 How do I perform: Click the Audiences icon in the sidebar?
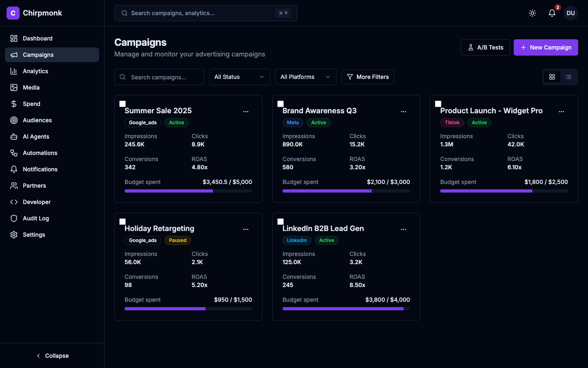(x=13, y=120)
